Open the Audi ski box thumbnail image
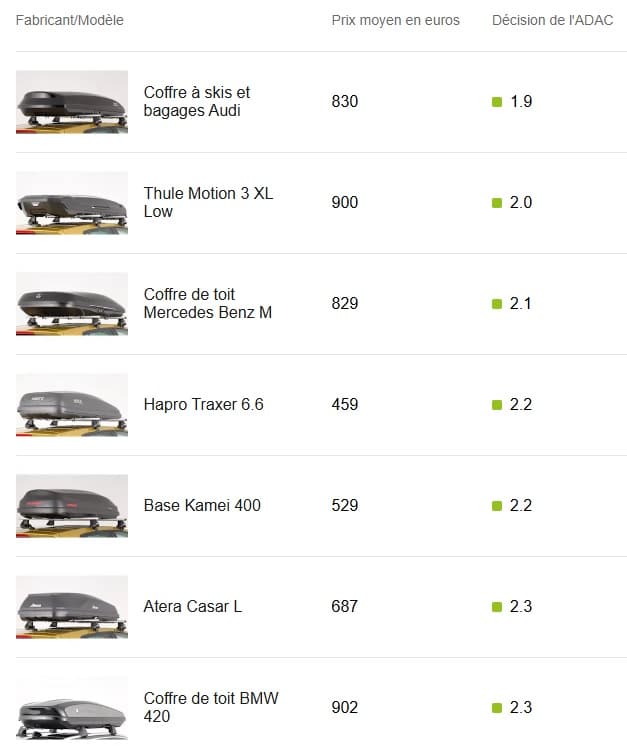Image resolution: width=627 pixels, height=756 pixels. tap(72, 102)
